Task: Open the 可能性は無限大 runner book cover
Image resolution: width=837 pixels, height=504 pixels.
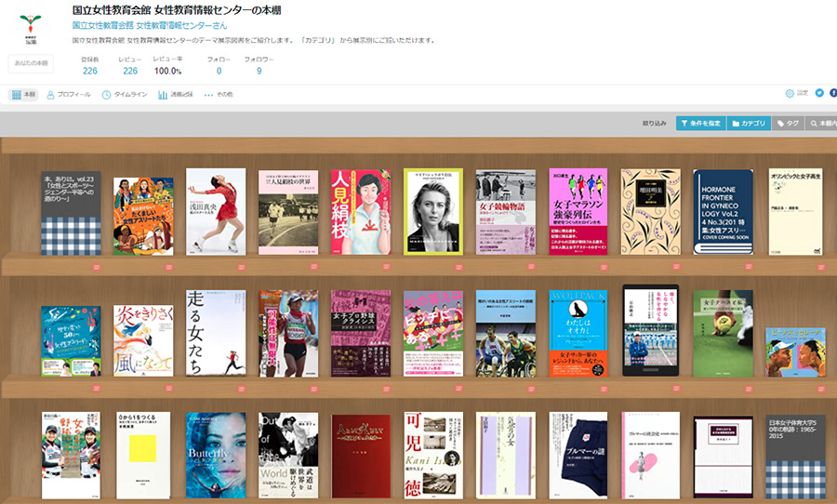Action: [x=288, y=333]
